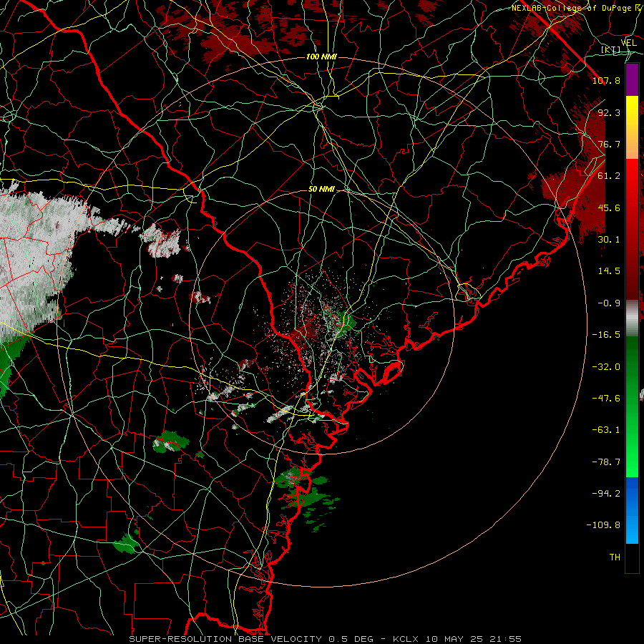Click the -0.9 legend value

(609, 303)
